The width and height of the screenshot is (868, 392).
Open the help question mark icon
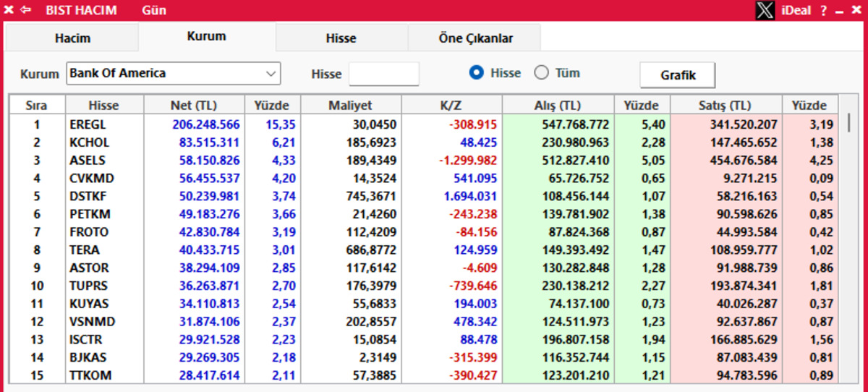pos(823,11)
